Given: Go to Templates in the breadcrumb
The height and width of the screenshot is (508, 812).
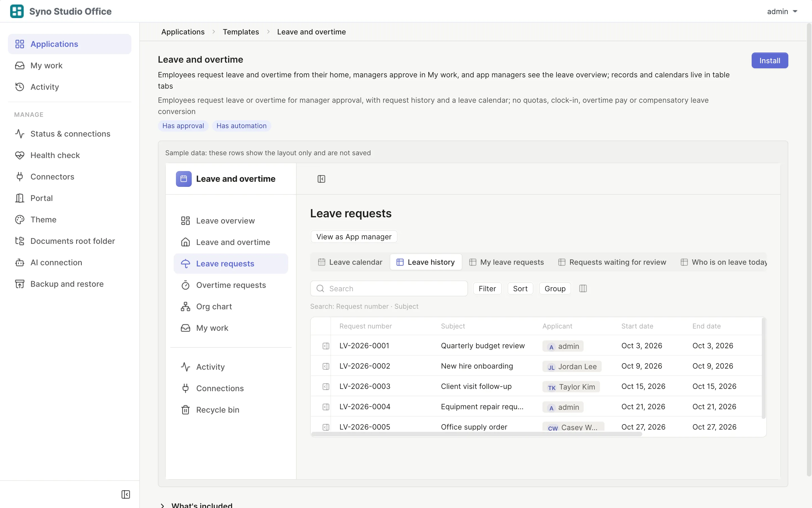Looking at the screenshot, I should pos(240,32).
